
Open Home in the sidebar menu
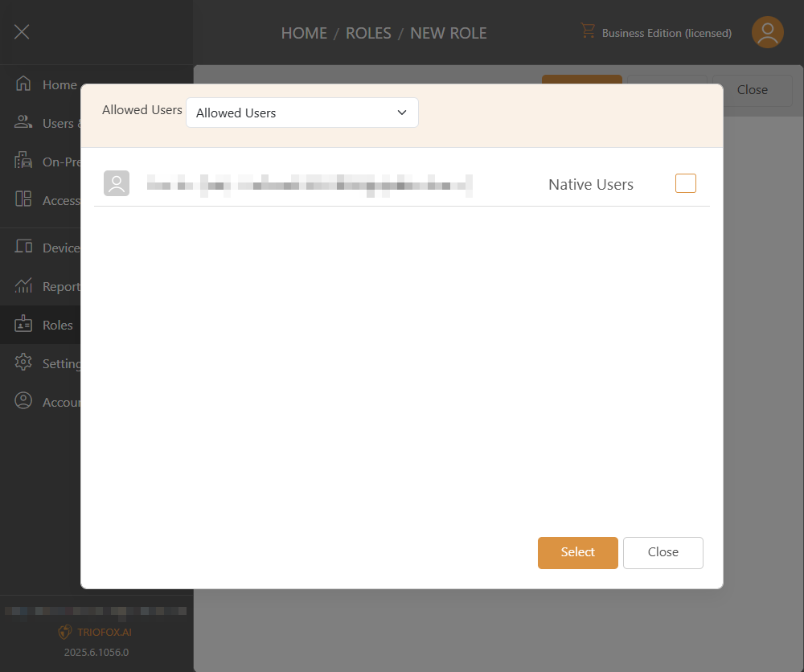pyautogui.click(x=60, y=84)
